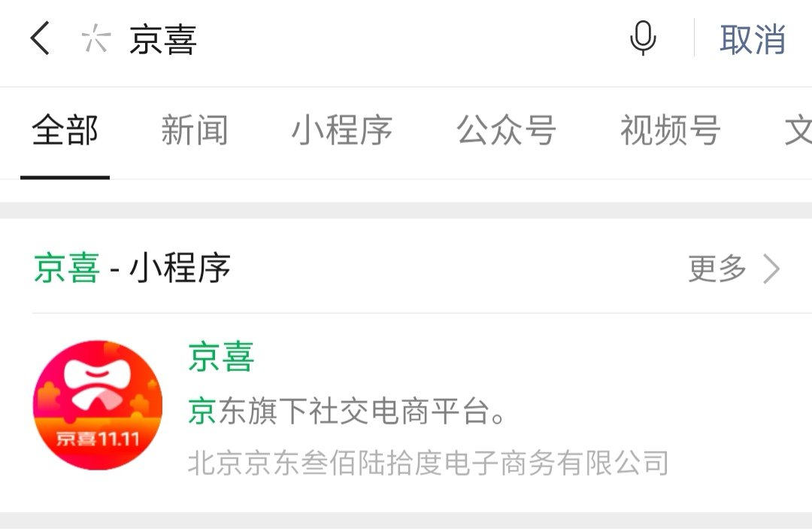The image size is (812, 529).
Task: Select the partially visible 文 tab
Action: click(x=798, y=131)
